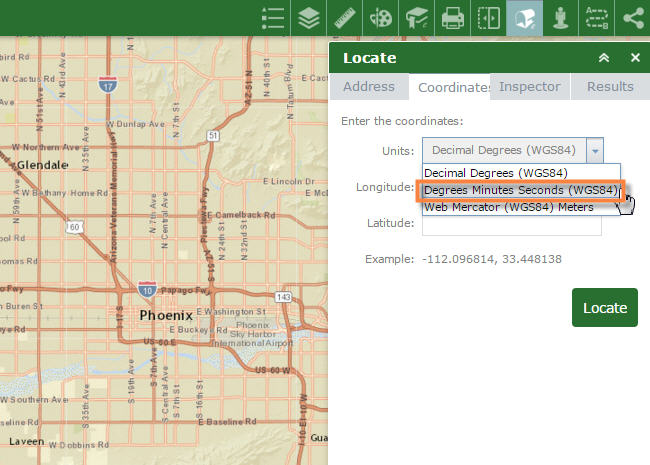Choose Degrees Minutes Seconds (WGS84) option
The width and height of the screenshot is (650, 465).
click(x=521, y=190)
